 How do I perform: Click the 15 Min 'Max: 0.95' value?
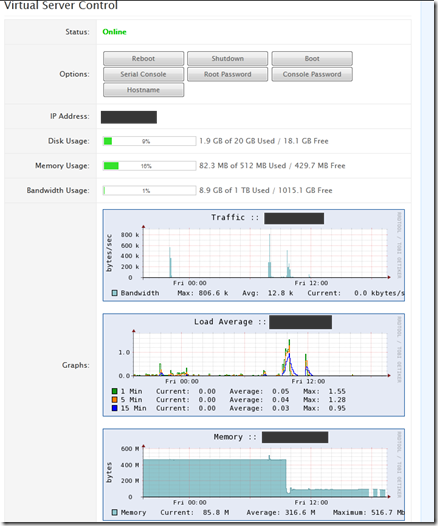[324, 408]
